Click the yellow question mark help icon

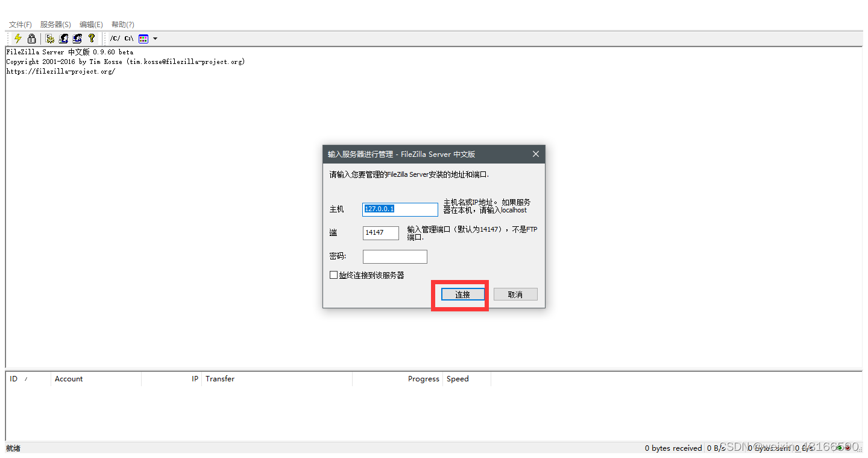pyautogui.click(x=91, y=39)
